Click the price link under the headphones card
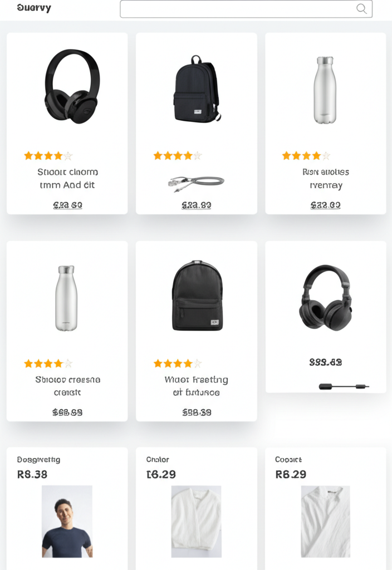Viewport: 392px width, 570px height. click(67, 205)
